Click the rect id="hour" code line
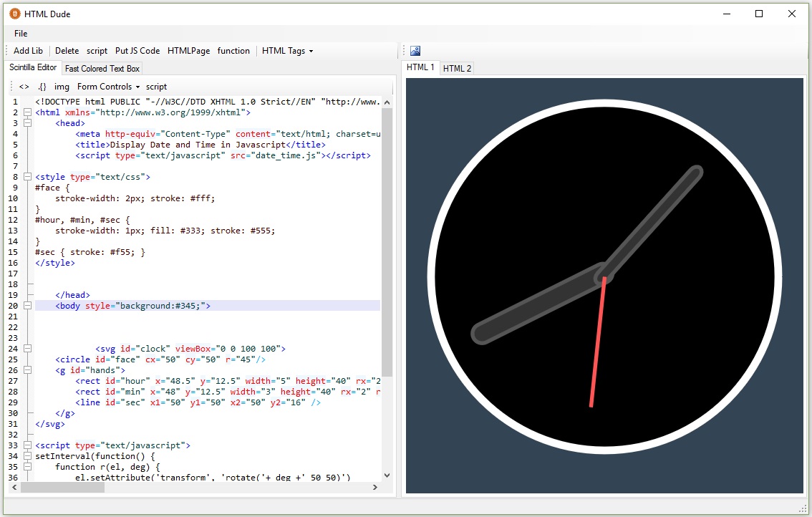Screen dimensions: 812x517 pyautogui.click(x=228, y=381)
